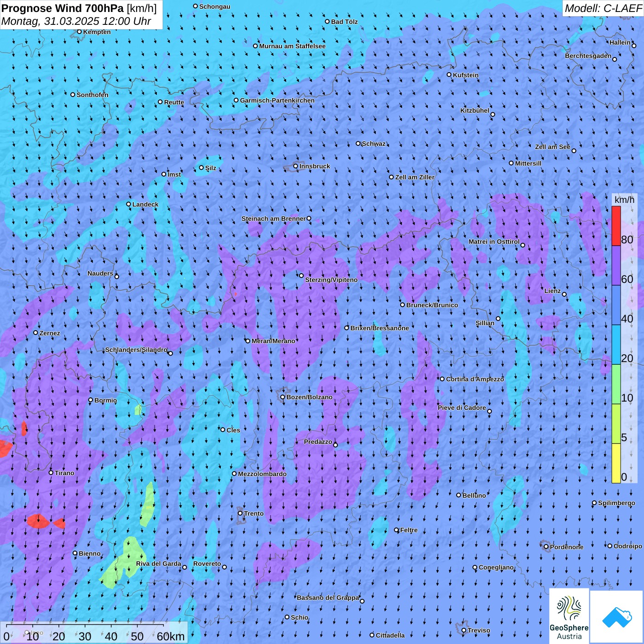The height and width of the screenshot is (644, 644).
Task: Click the 'km/h' legend heading
Action: click(624, 200)
